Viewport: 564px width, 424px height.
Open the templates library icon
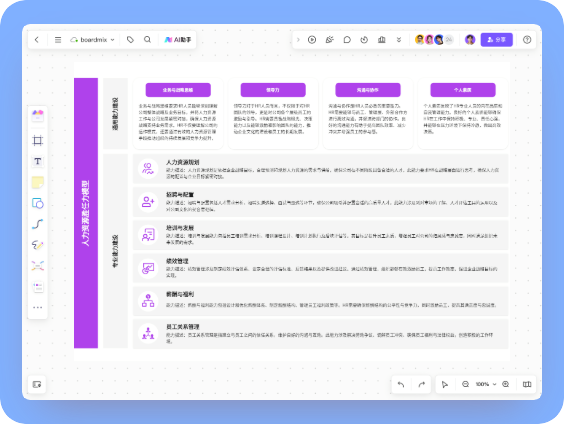tap(37, 115)
